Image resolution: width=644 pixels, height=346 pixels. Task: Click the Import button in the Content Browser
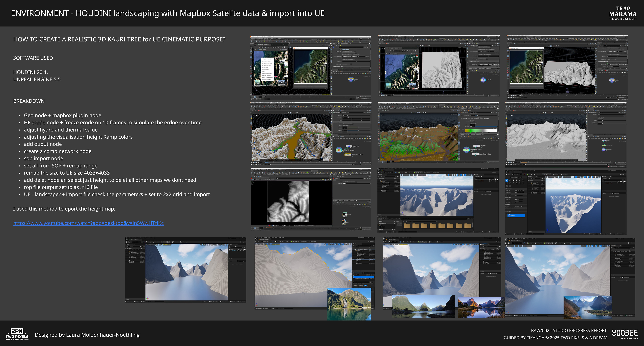coord(390,219)
